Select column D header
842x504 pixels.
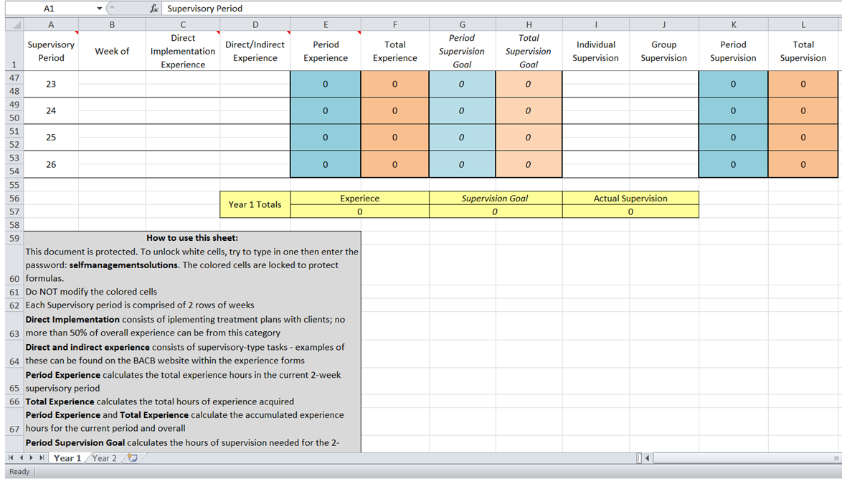(255, 24)
